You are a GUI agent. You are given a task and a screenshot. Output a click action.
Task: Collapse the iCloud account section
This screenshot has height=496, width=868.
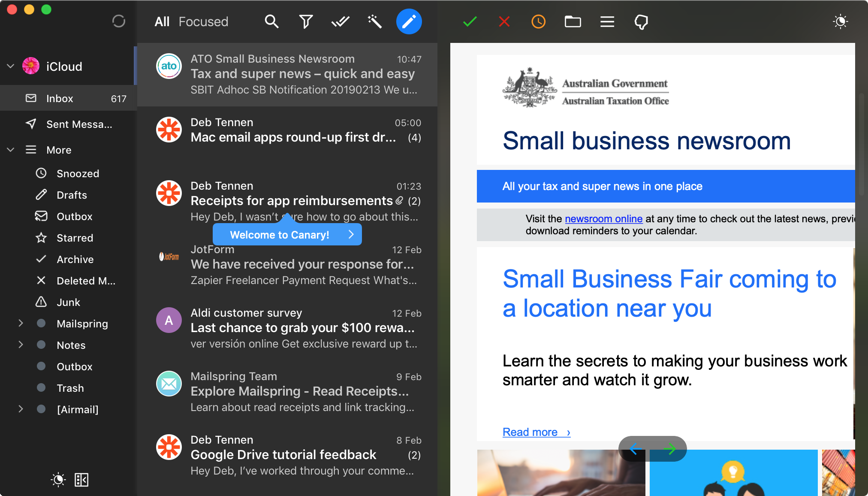[x=11, y=66]
